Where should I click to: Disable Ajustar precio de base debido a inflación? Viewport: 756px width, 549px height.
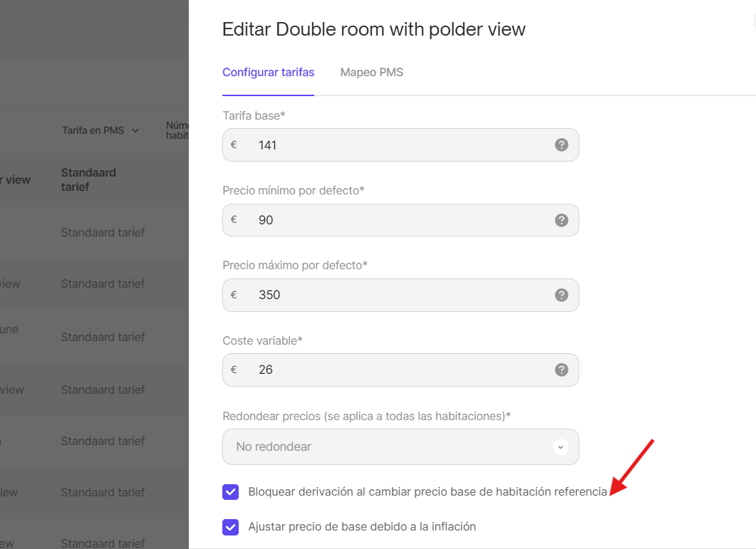tap(230, 527)
